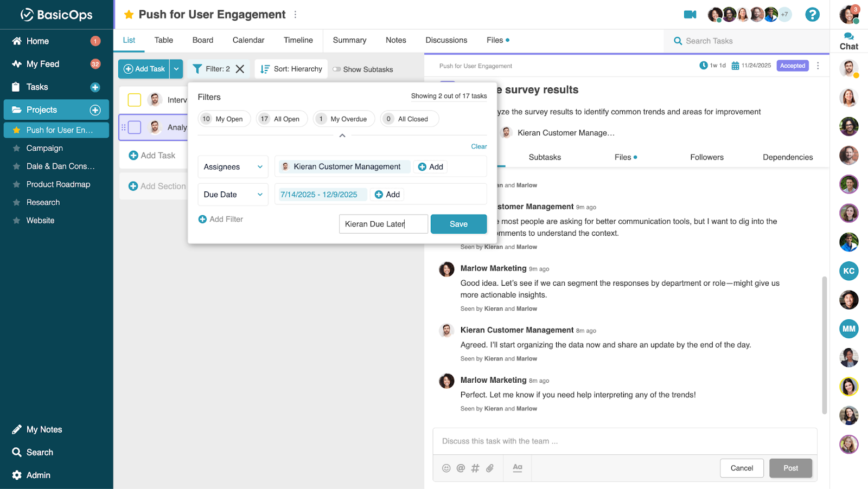Open the help question mark icon
The height and width of the screenshot is (489, 868).
[812, 15]
